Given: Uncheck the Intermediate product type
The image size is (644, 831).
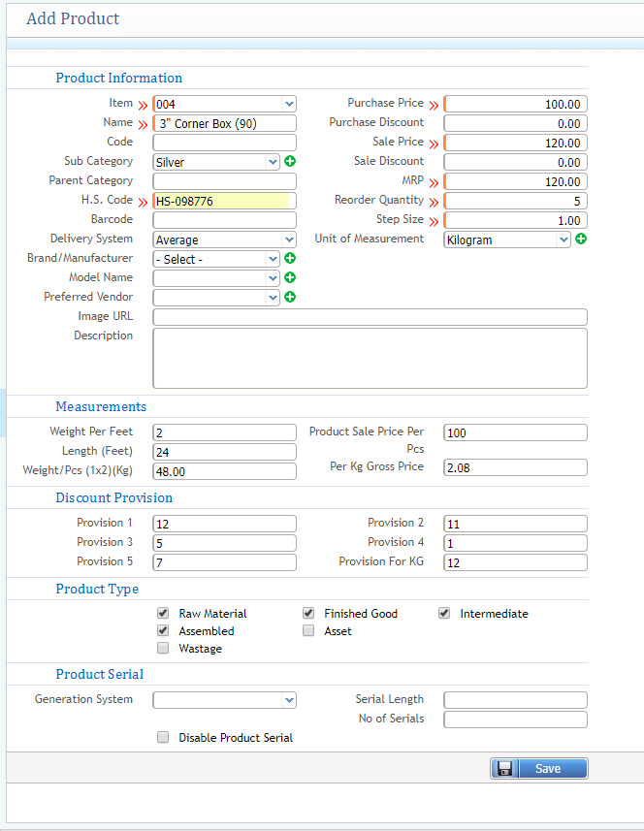Looking at the screenshot, I should click(x=444, y=614).
